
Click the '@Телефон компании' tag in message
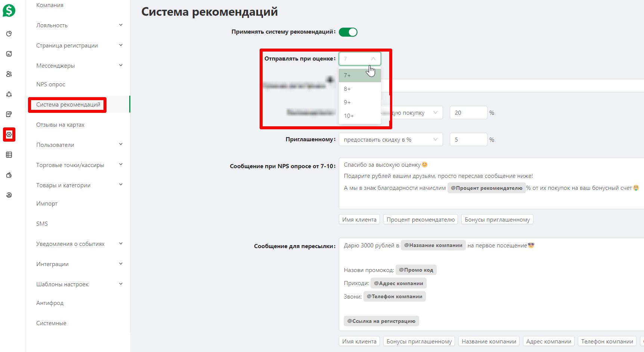[394, 297]
